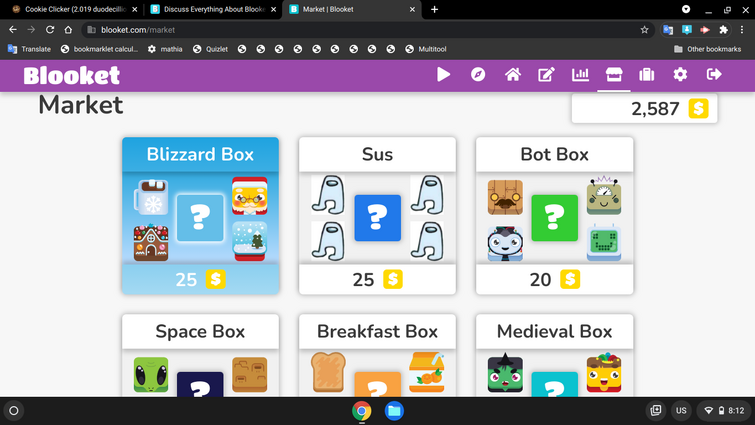Open the Space Box card
The image size is (755, 425).
200,355
